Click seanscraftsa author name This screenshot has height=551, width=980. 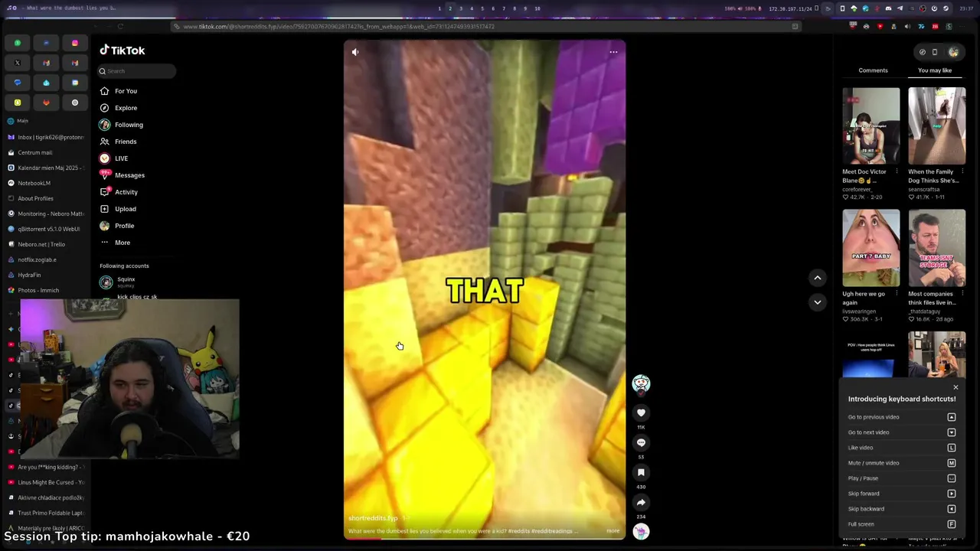click(x=925, y=189)
